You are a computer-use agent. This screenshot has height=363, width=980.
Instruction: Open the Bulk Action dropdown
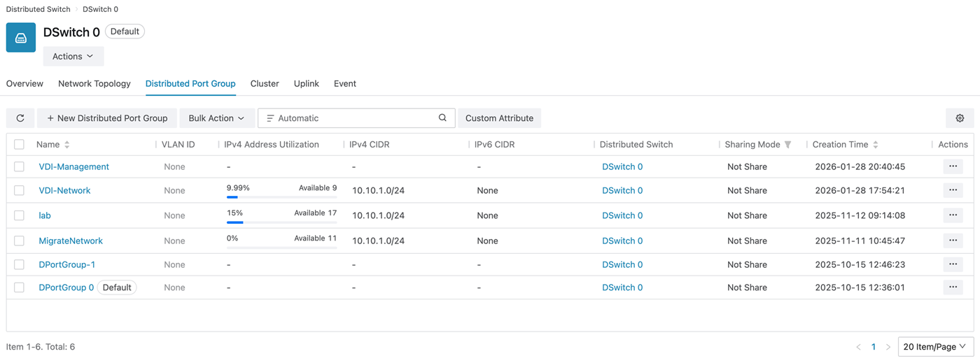tap(216, 118)
